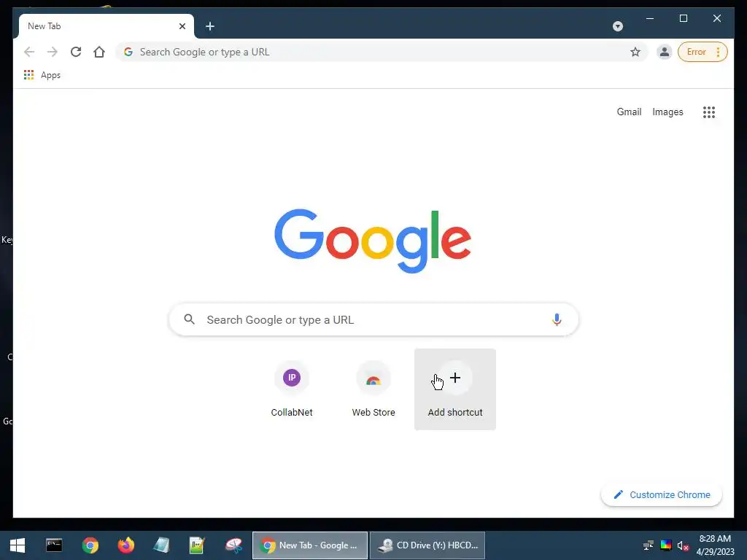Open the Windows Start menu
This screenshot has width=747, height=560.
[x=18, y=545]
